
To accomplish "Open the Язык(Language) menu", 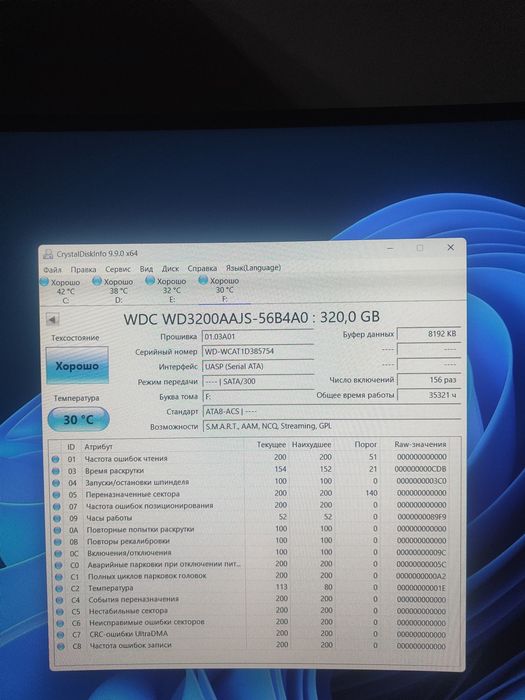I will coord(253,268).
